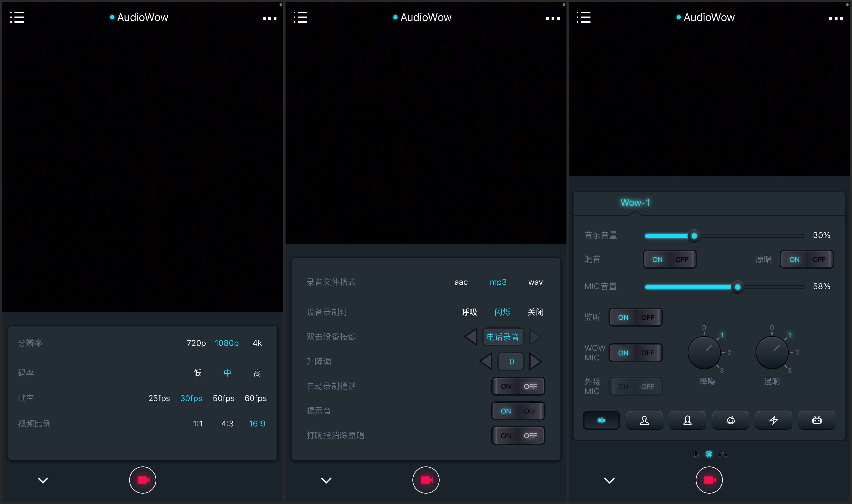Viewport: 852px width, 504px height.
Task: Choose aac recording file format
Action: point(461,282)
